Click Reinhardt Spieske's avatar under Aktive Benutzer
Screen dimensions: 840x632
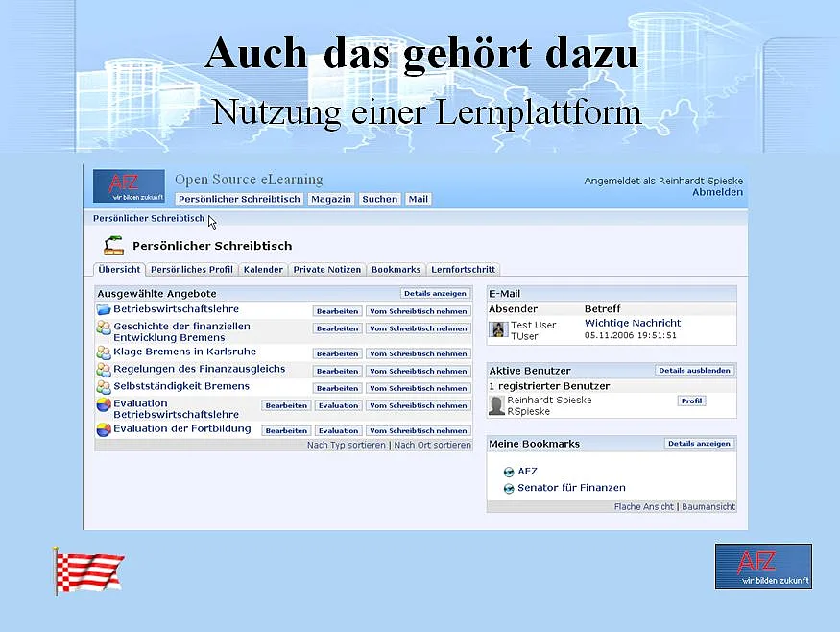click(x=496, y=405)
